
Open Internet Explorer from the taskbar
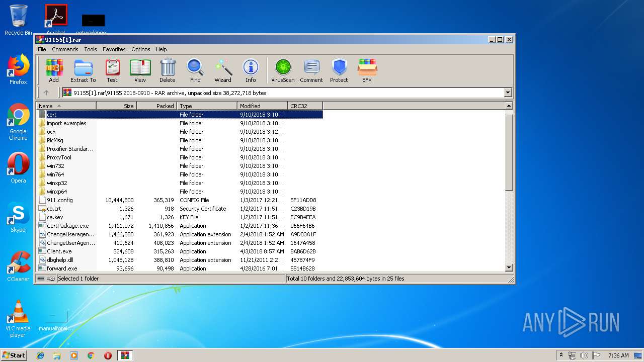click(x=40, y=355)
